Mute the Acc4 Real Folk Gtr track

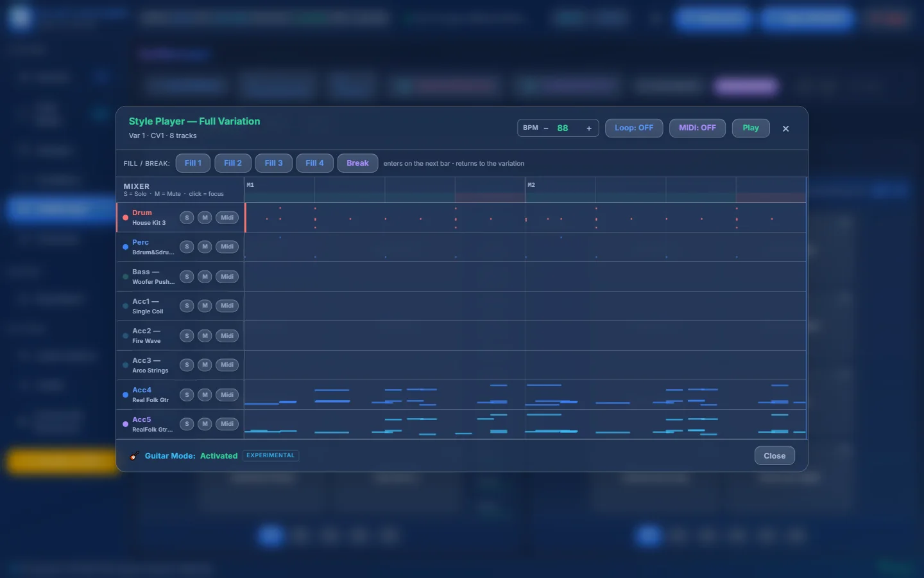205,395
